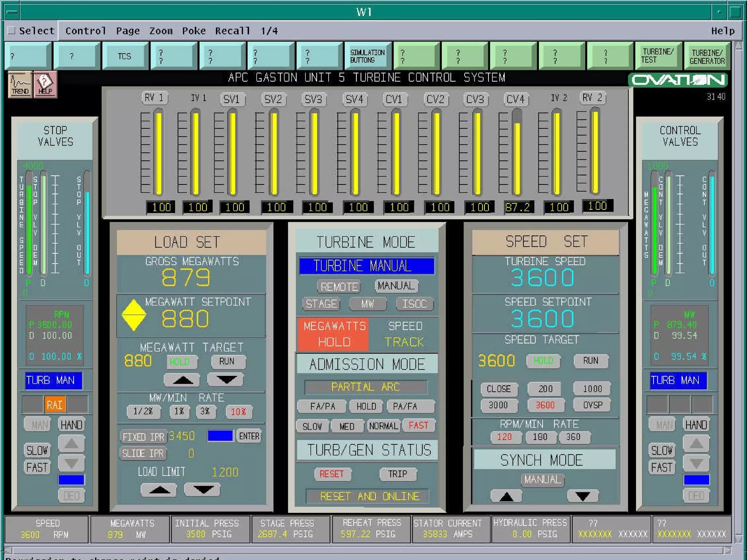Click blue Fixed IPR entry field
747x560 pixels.
point(220,436)
